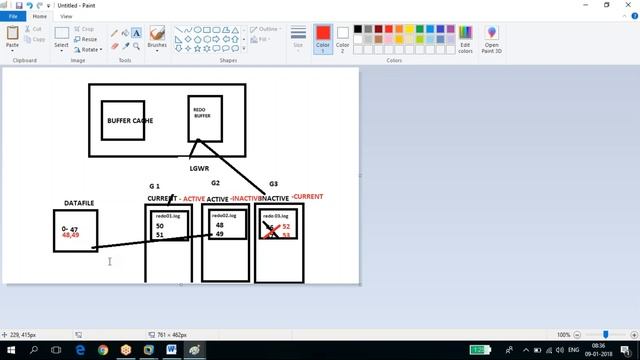Click the zoom out minus button
Screen dimensions: 640x360
pos(577,335)
